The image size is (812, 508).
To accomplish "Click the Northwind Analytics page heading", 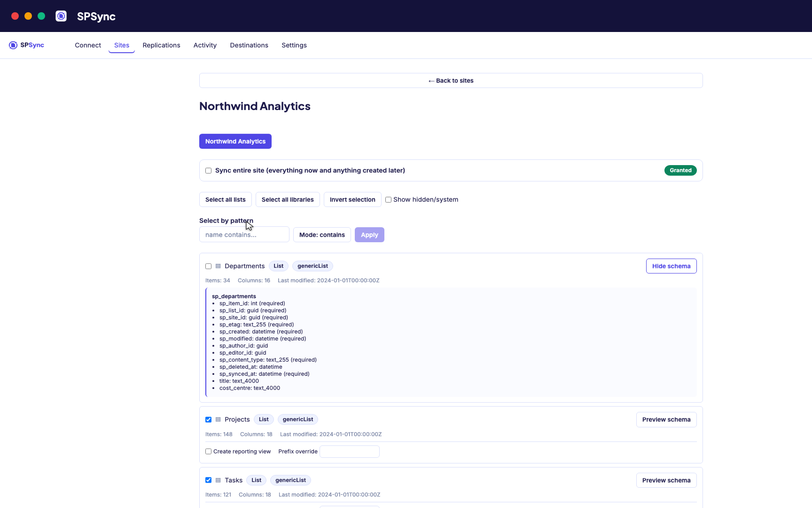I will point(255,106).
